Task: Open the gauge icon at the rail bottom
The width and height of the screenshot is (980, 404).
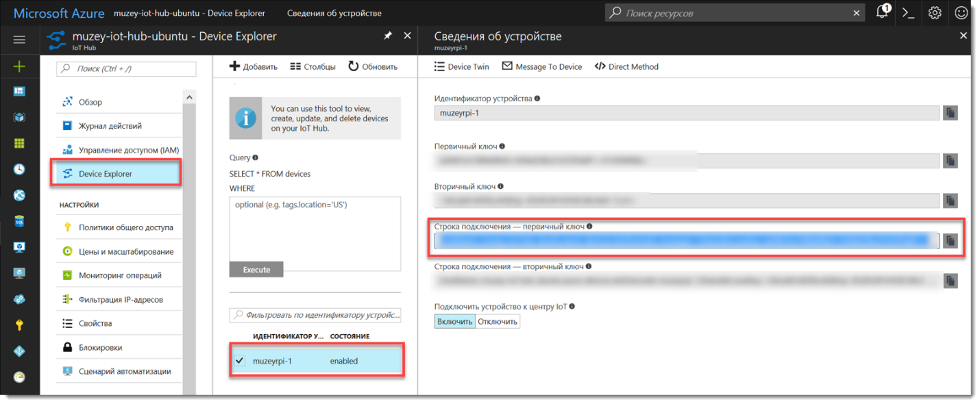Action: (19, 377)
